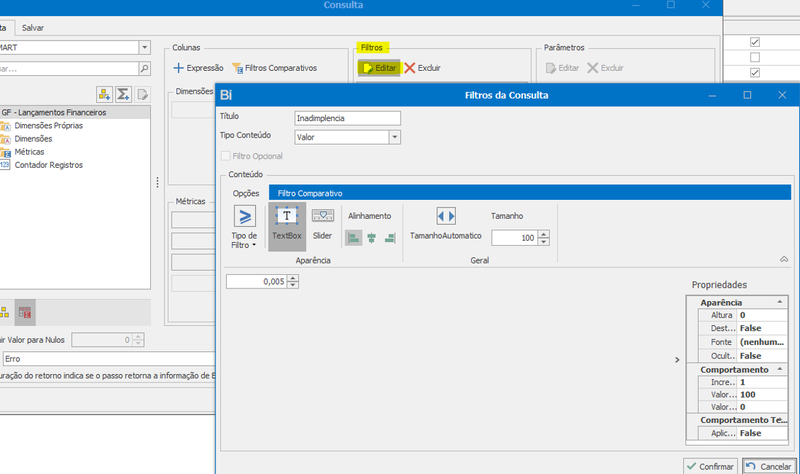Click the search magnifier icon

(x=144, y=68)
